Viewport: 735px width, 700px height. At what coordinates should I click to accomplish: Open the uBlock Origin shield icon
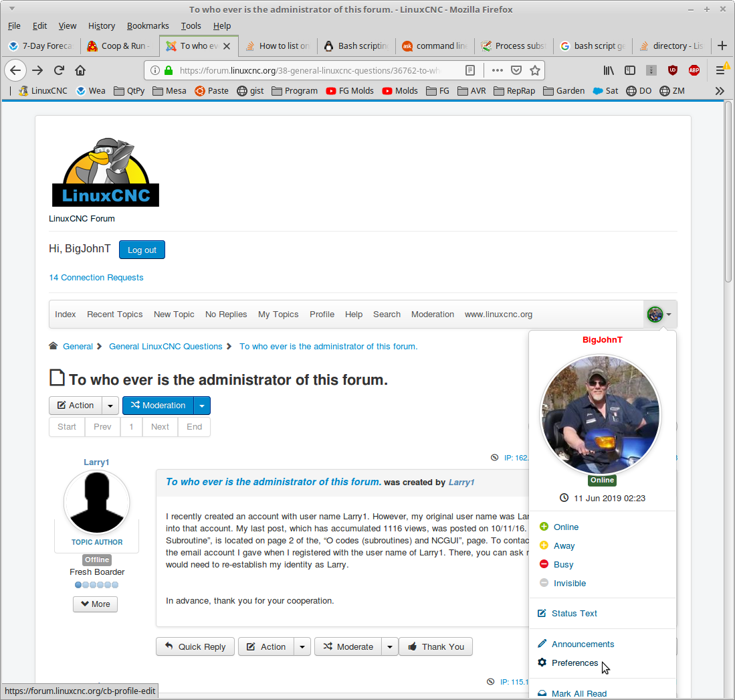click(x=673, y=70)
